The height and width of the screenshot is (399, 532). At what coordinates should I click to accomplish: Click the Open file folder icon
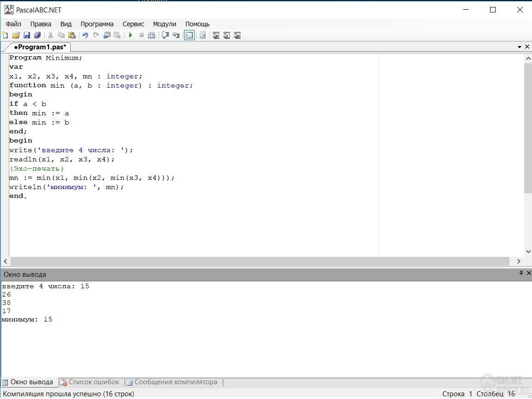click(16, 35)
